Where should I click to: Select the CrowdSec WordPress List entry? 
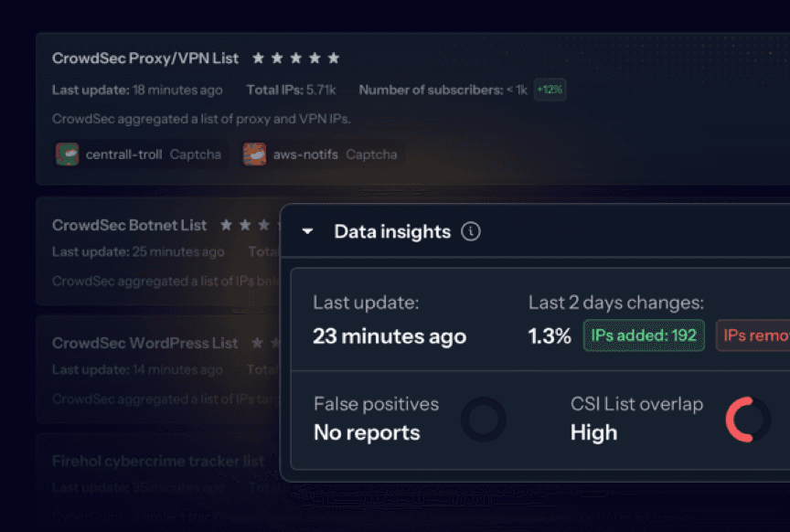144,343
